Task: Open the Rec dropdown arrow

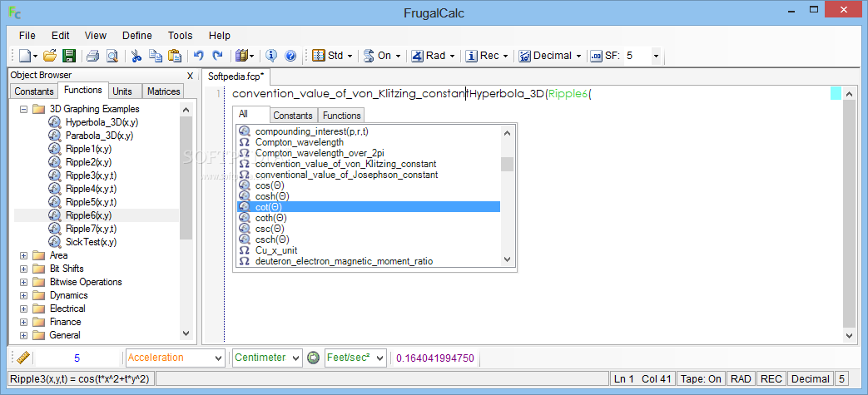Action: [506, 56]
